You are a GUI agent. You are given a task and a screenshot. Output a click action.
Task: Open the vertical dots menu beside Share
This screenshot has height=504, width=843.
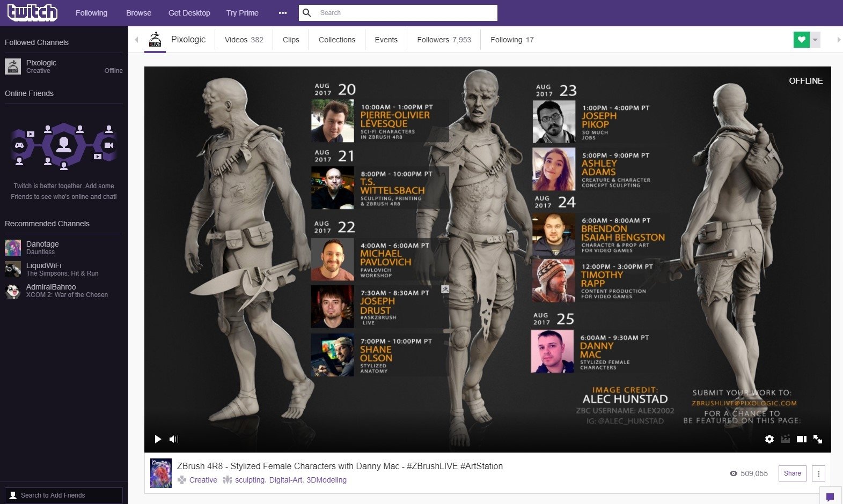point(819,473)
